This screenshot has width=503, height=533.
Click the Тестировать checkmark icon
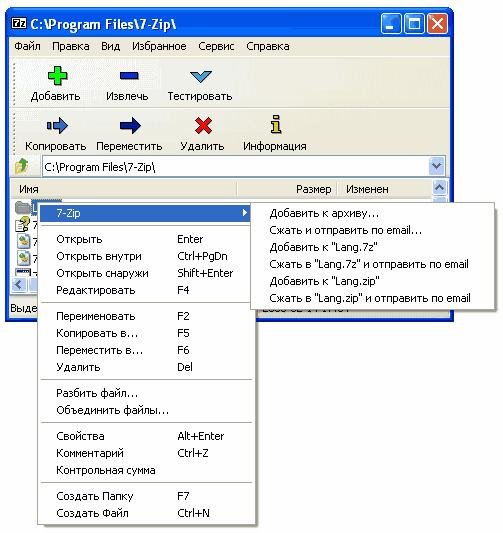tap(201, 76)
